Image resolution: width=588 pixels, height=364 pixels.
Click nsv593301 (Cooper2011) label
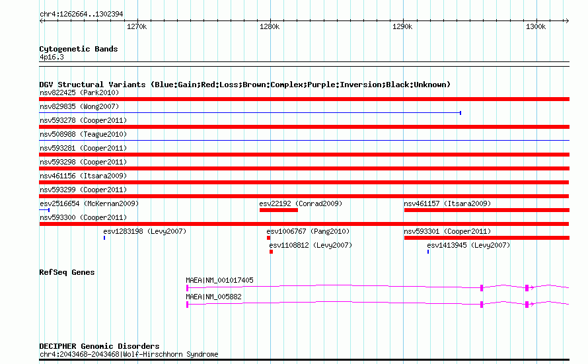click(x=447, y=231)
